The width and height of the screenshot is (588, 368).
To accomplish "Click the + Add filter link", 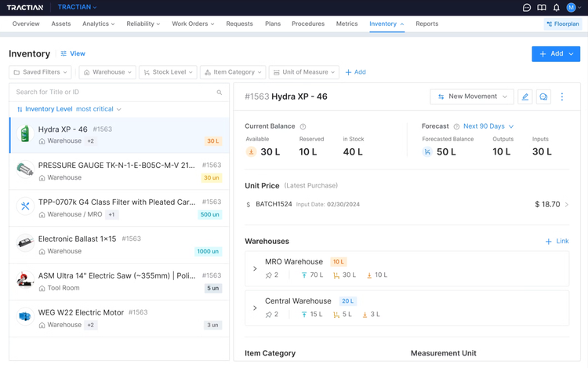I will pos(355,72).
